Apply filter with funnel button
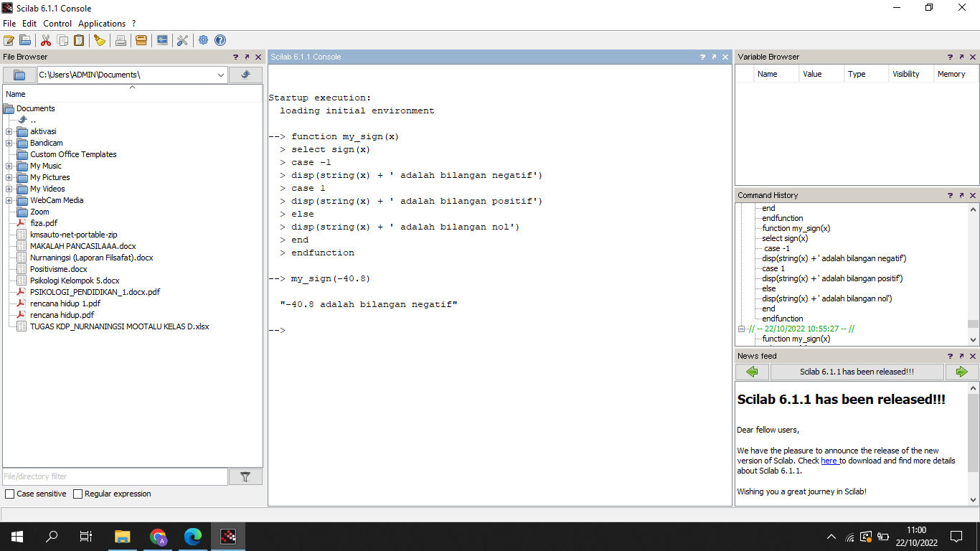 [245, 476]
